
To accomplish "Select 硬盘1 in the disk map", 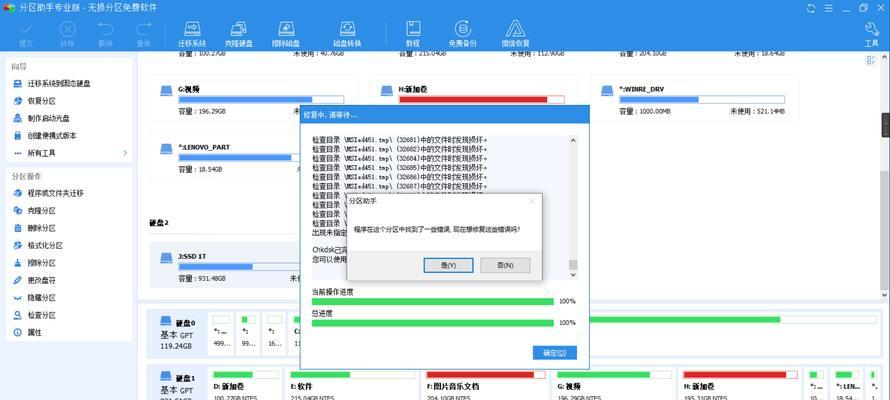I will [177, 384].
